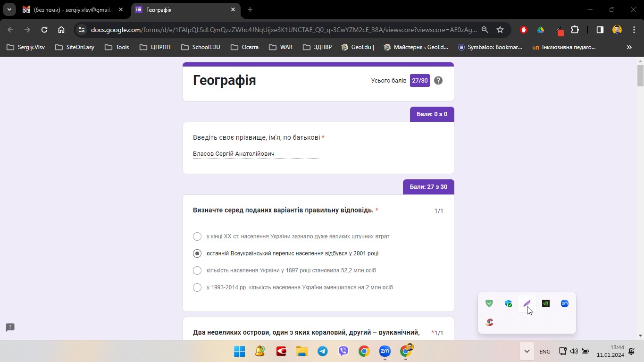Select the option about 1897 population
Viewport: 644px width, 362px height.
(197, 270)
